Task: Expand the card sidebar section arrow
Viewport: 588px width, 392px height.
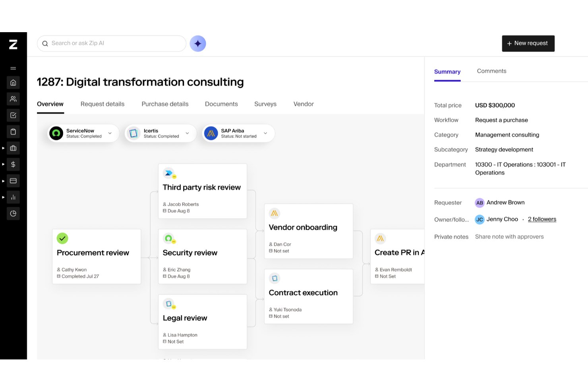Action: click(x=3, y=181)
